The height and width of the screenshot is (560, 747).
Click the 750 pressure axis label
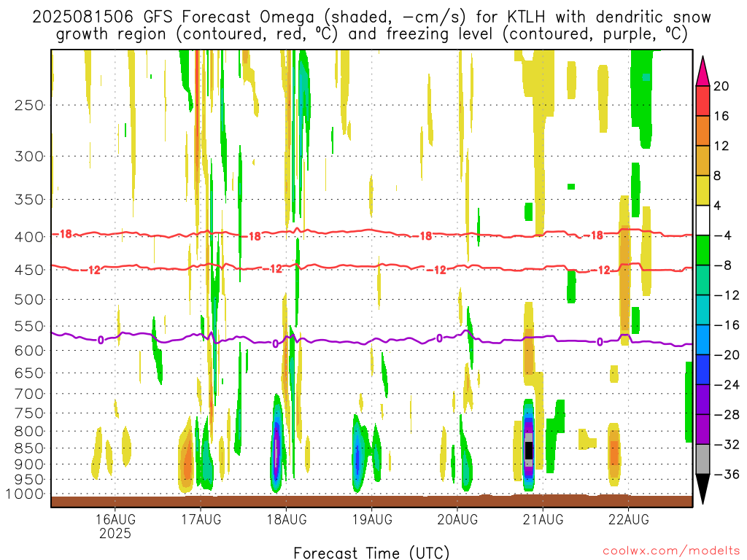click(29, 413)
